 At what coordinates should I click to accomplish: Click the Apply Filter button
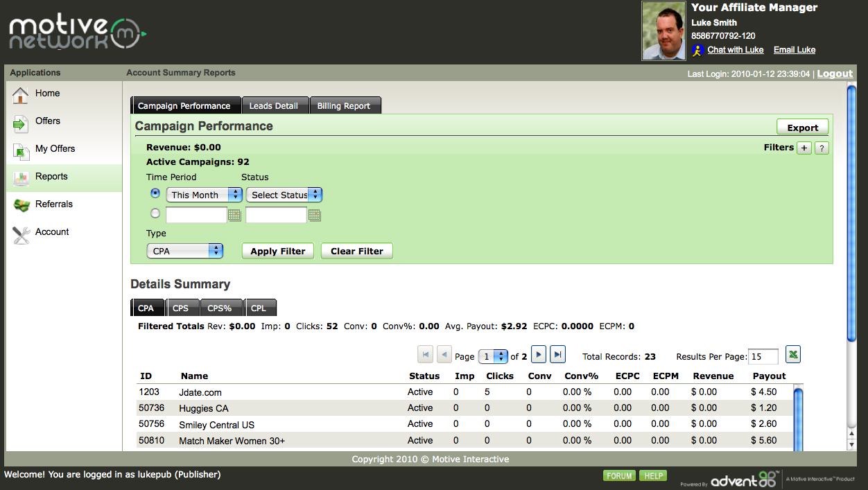[x=278, y=251]
